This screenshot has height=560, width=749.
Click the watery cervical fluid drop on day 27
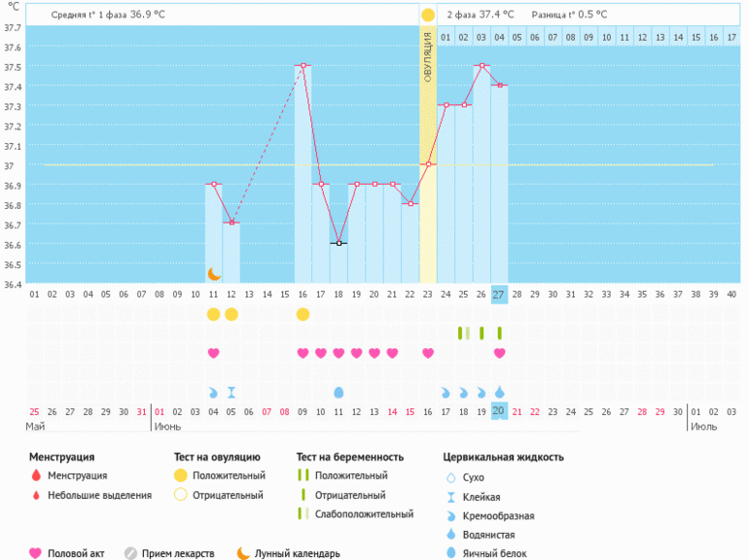pos(500,392)
